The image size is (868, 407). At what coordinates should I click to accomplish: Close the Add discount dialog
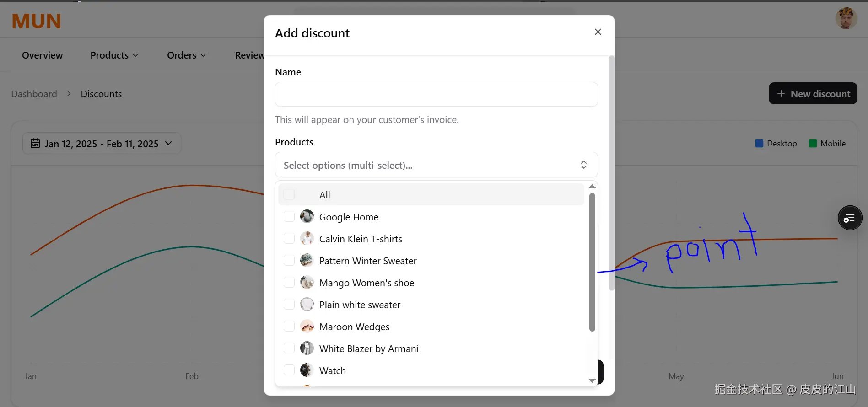click(x=598, y=32)
